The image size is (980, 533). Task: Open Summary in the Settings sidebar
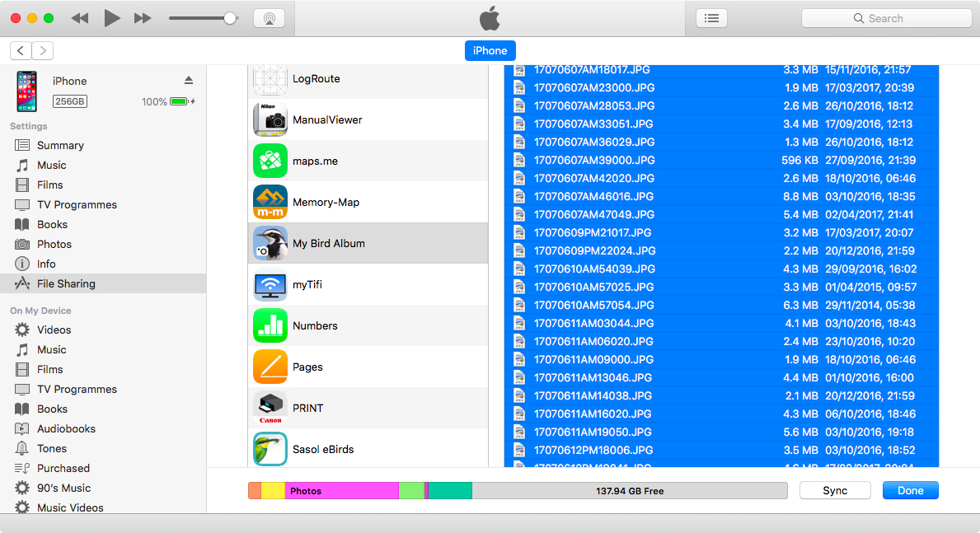click(60, 145)
